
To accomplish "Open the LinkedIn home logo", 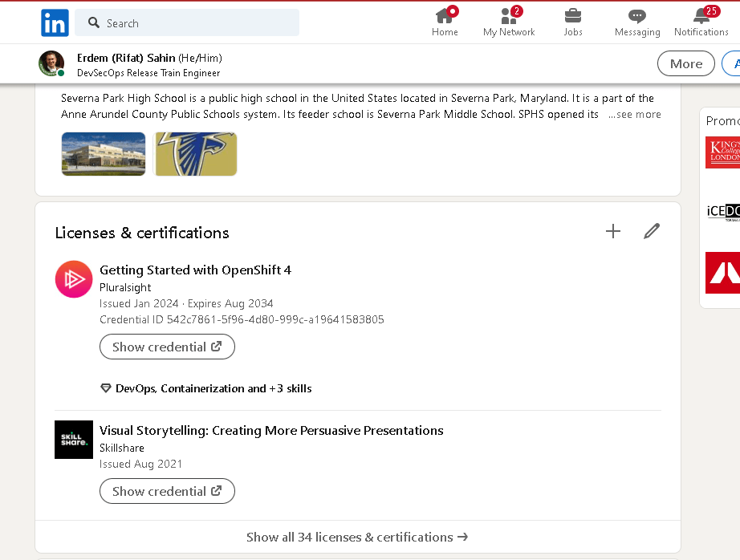I will point(55,22).
